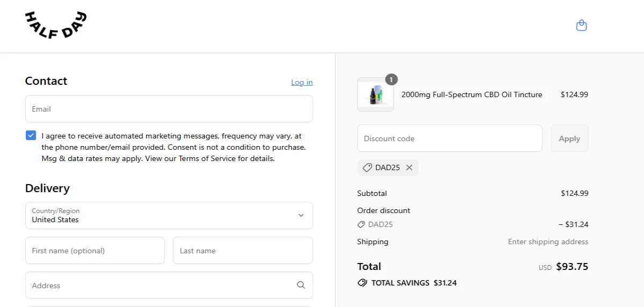Follow the Log in link
The height and width of the screenshot is (307, 644).
302,82
